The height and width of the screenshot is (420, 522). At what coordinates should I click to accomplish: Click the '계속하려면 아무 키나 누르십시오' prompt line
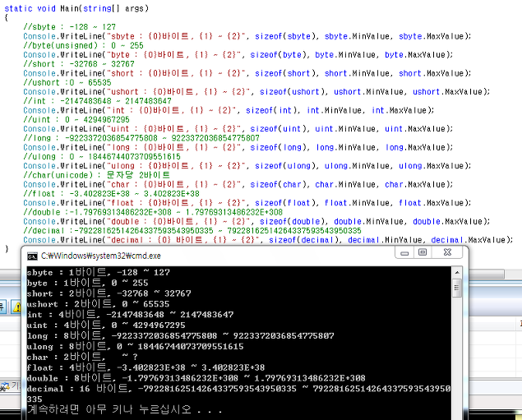pos(125,409)
